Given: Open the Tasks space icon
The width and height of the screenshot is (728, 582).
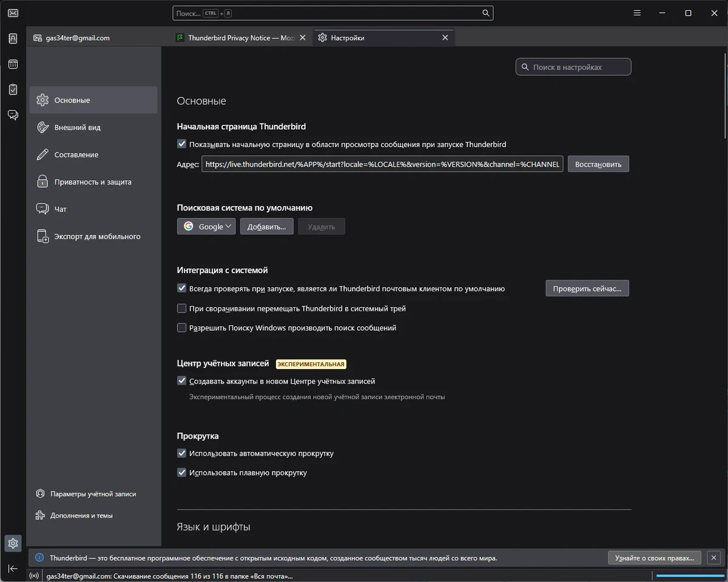Looking at the screenshot, I should point(13,89).
